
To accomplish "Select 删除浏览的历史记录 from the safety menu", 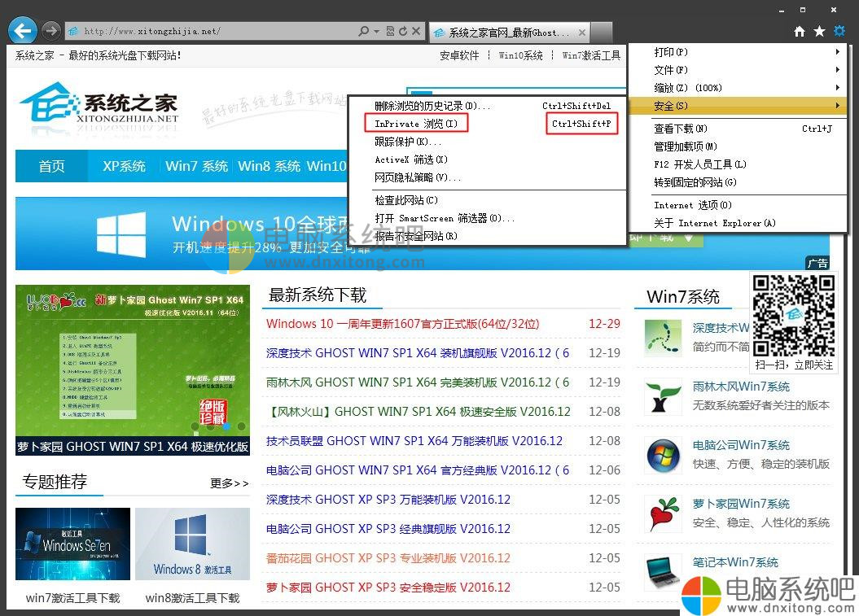I will click(x=487, y=106).
